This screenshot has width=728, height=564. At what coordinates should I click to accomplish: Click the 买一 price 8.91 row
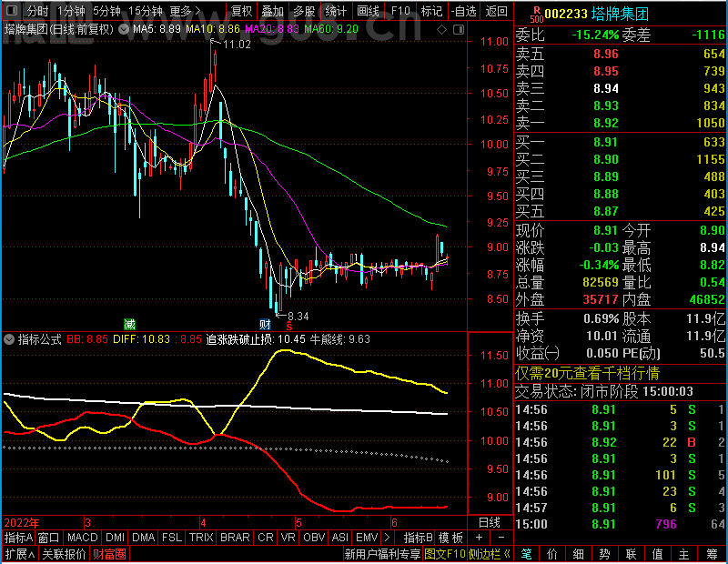click(621, 142)
